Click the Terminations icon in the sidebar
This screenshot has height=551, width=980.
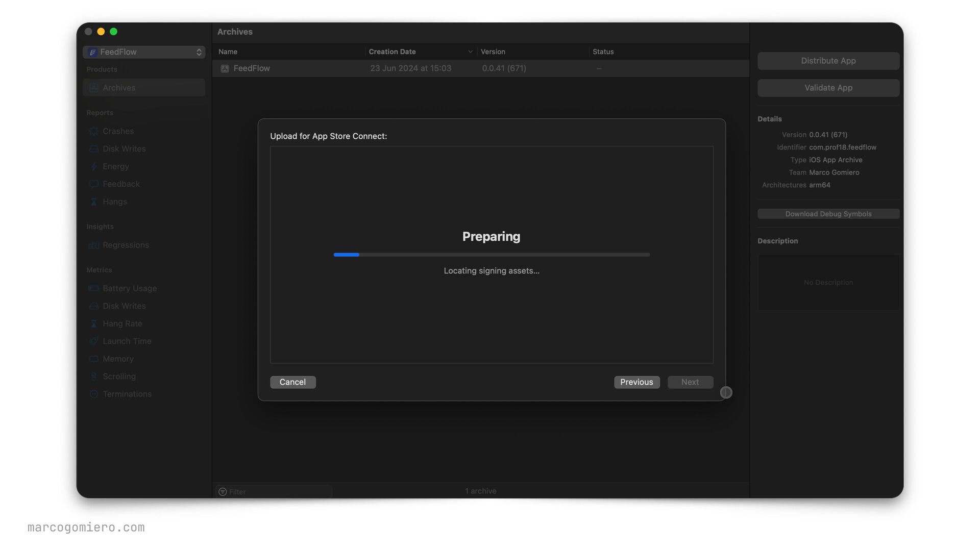[94, 394]
